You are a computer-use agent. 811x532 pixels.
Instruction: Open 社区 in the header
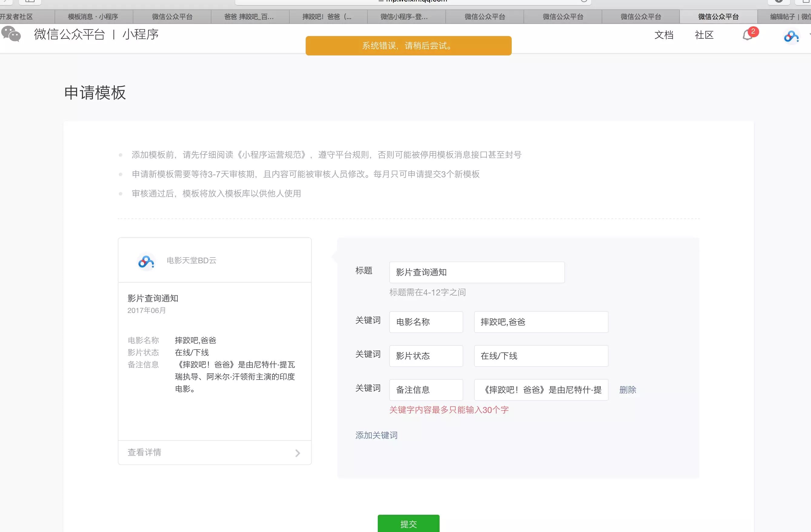pos(704,35)
